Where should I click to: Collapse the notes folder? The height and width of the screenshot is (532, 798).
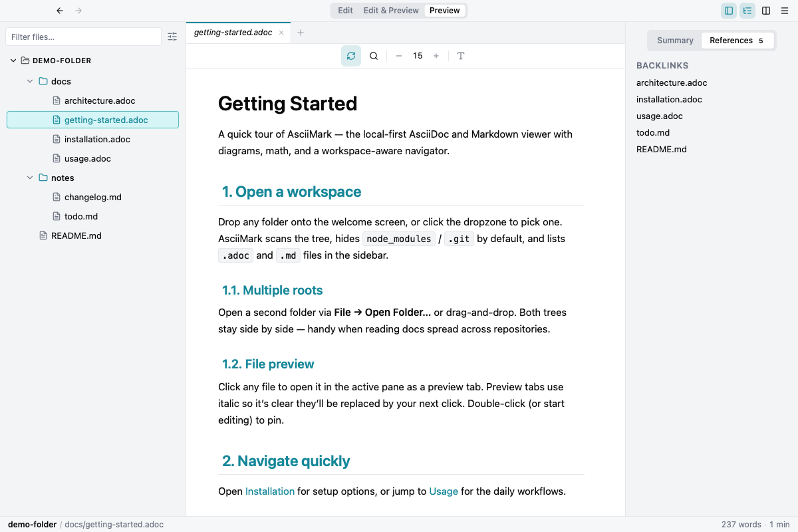click(x=30, y=178)
